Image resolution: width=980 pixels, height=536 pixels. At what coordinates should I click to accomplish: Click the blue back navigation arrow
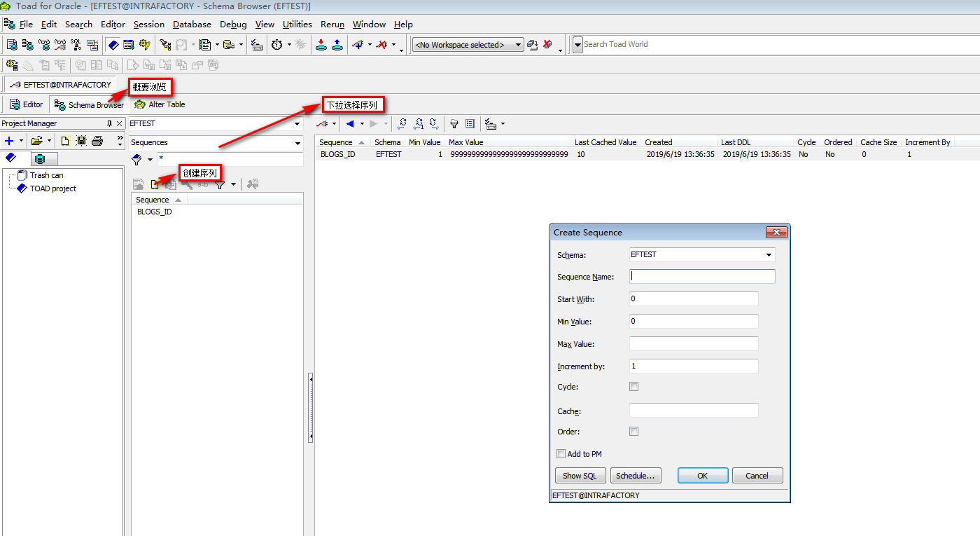[x=351, y=124]
